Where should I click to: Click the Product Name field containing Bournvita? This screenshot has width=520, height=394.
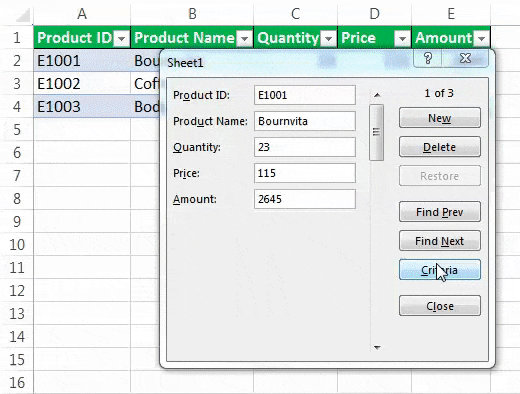[305, 121]
